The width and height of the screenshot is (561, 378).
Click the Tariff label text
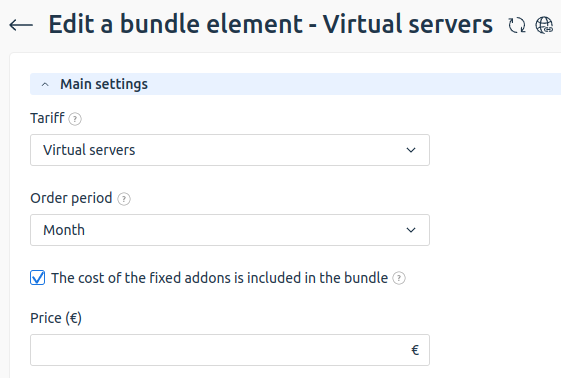pos(47,118)
